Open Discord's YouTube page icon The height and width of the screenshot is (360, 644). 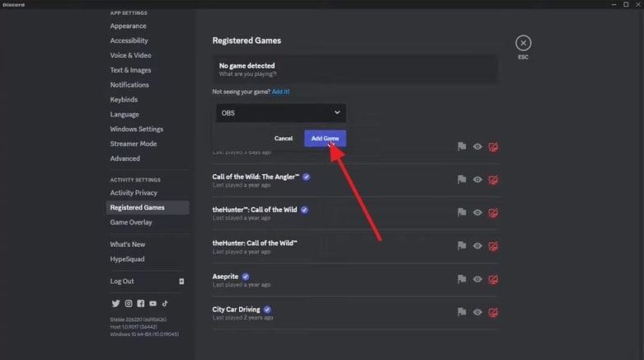point(153,303)
